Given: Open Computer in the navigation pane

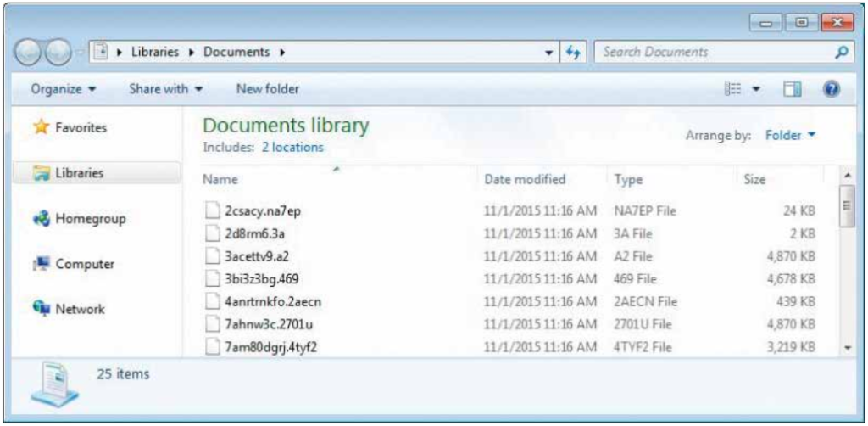Looking at the screenshot, I should [x=85, y=264].
